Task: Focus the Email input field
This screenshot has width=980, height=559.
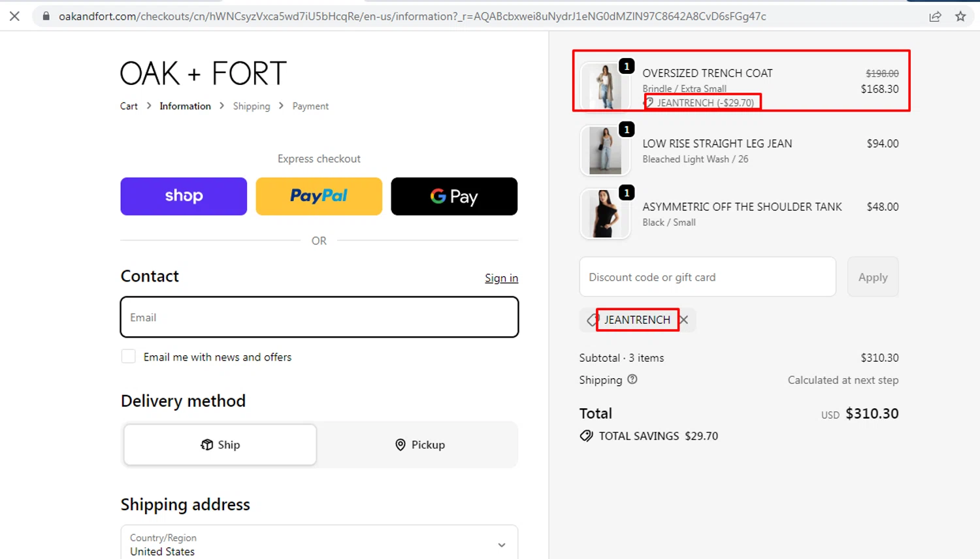Action: point(319,317)
